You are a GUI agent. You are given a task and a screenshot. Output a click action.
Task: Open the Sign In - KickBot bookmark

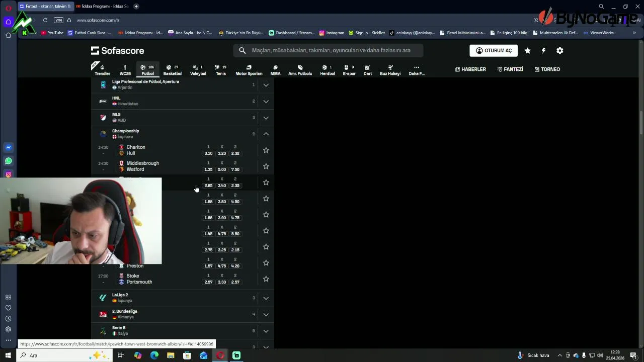pyautogui.click(x=366, y=33)
